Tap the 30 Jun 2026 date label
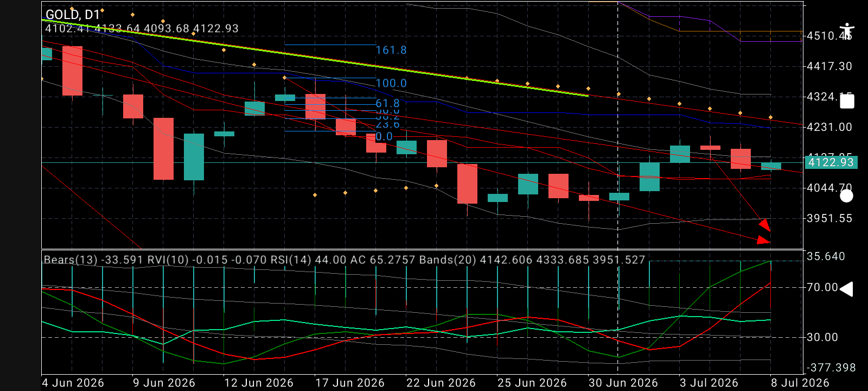The width and height of the screenshot is (868, 391). 623,383
